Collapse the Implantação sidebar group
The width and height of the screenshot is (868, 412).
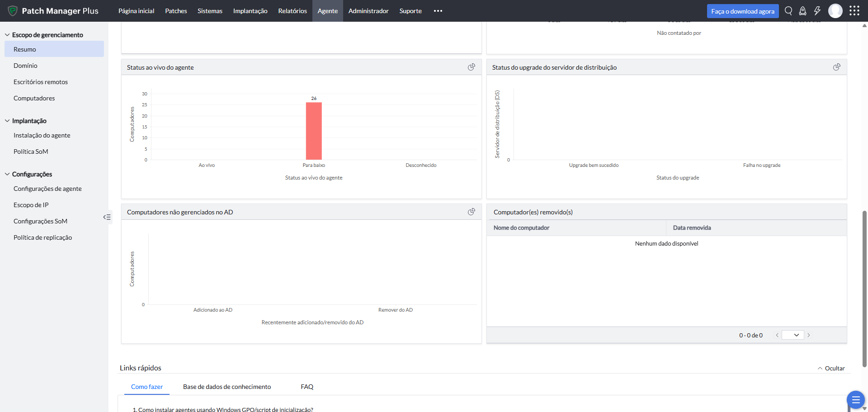click(x=7, y=121)
